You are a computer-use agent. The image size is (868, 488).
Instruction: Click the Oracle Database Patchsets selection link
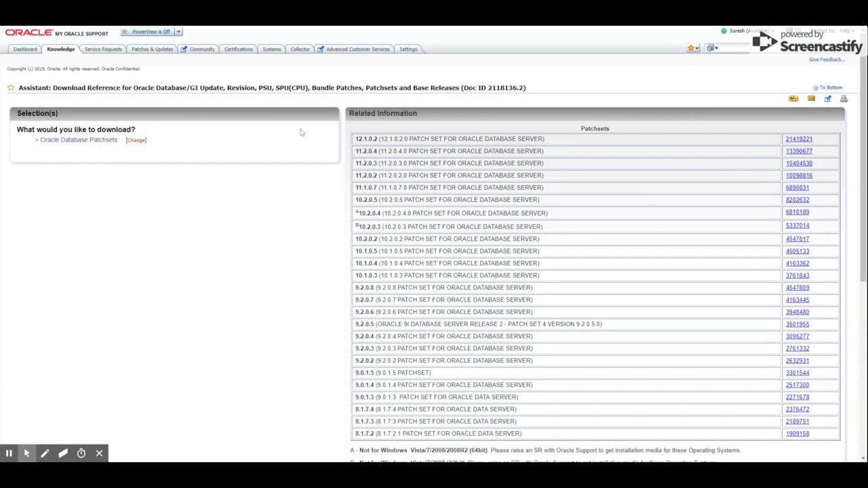pos(79,140)
